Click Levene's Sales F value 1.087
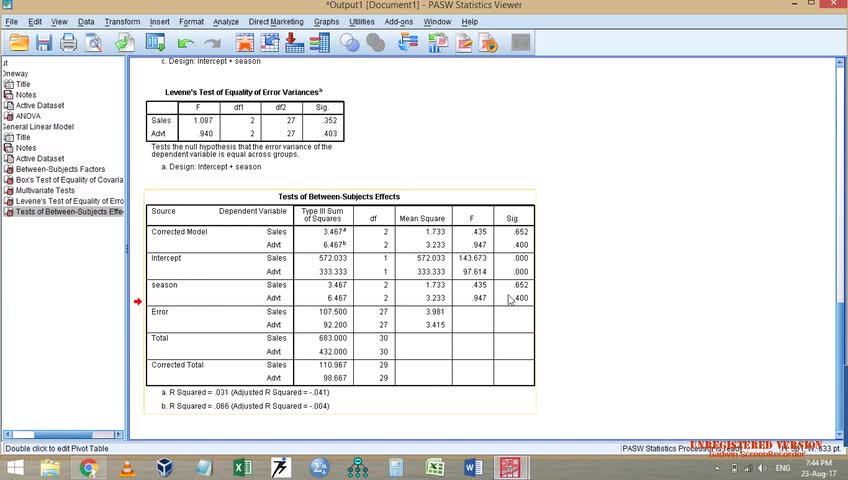This screenshot has height=480, width=848. click(x=203, y=121)
